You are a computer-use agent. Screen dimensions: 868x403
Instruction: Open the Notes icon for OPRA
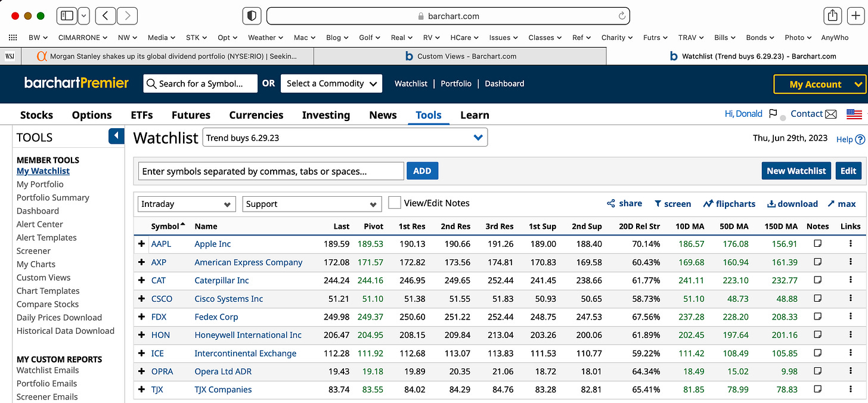click(x=817, y=371)
